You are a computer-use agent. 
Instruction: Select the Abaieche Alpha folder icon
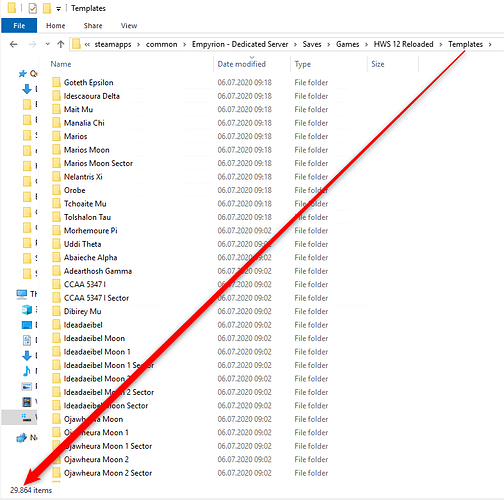click(x=56, y=257)
